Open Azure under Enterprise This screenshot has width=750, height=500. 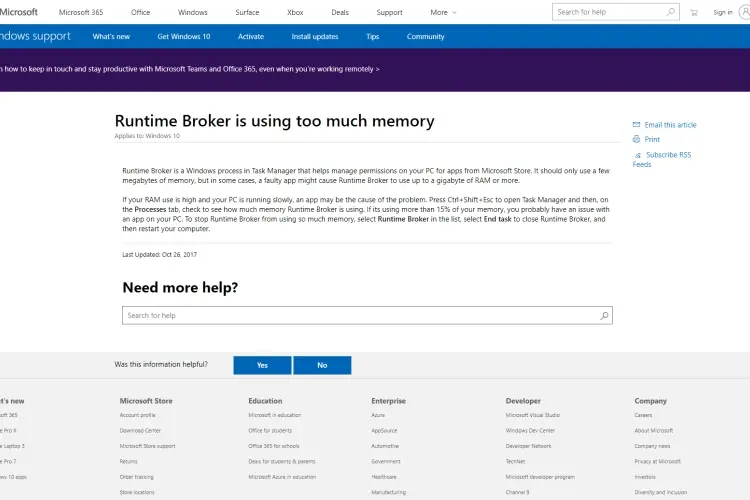[378, 415]
